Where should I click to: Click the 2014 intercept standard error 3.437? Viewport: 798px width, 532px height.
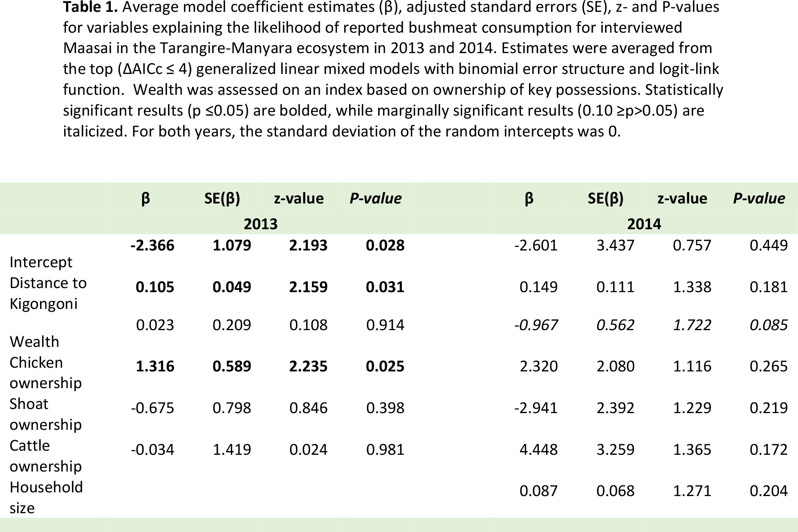click(x=615, y=245)
